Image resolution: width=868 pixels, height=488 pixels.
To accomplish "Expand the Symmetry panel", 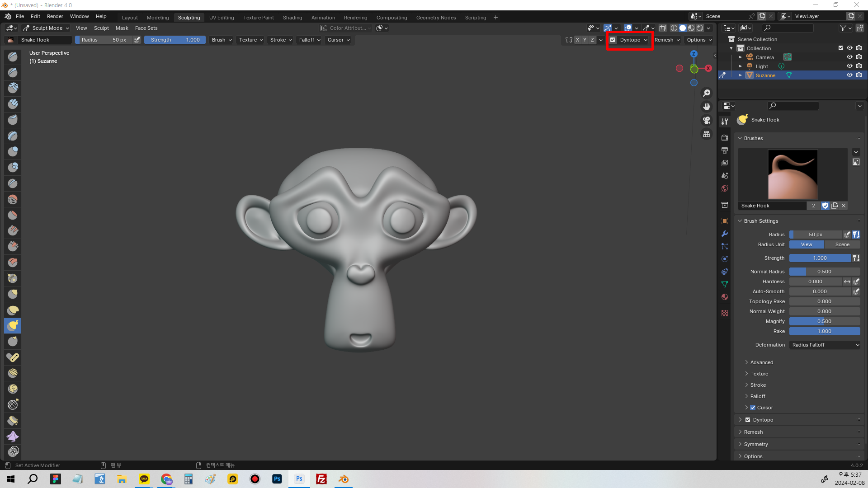I will pos(756,444).
